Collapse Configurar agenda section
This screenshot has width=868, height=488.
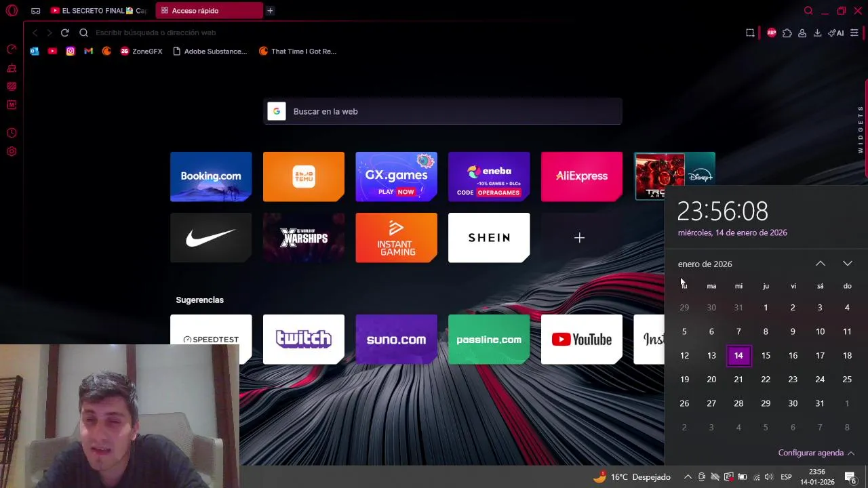816,453
